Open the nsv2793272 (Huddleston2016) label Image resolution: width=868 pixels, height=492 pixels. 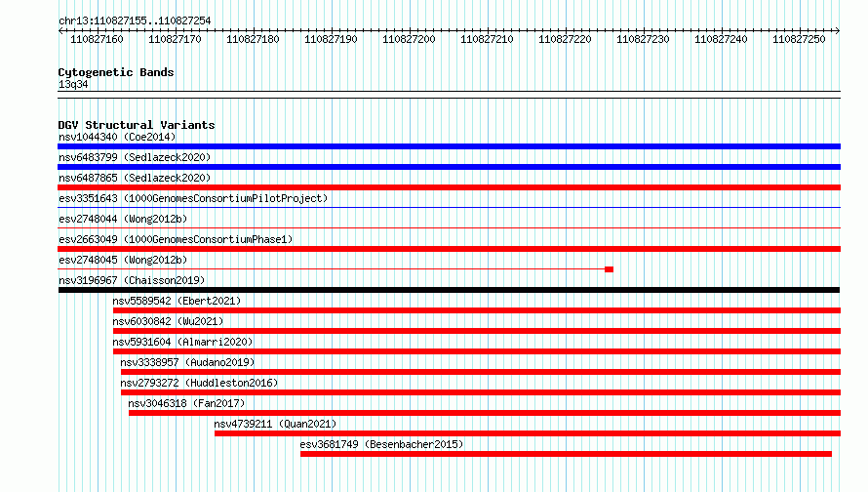click(199, 383)
